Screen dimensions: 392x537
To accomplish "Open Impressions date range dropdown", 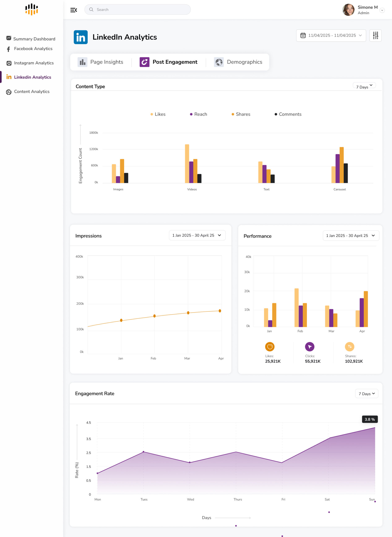I will (x=197, y=235).
